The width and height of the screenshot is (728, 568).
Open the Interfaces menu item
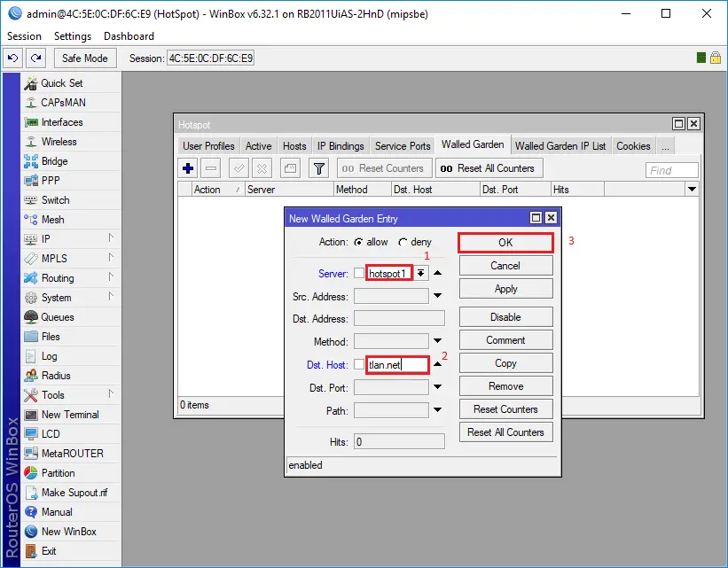click(x=62, y=122)
